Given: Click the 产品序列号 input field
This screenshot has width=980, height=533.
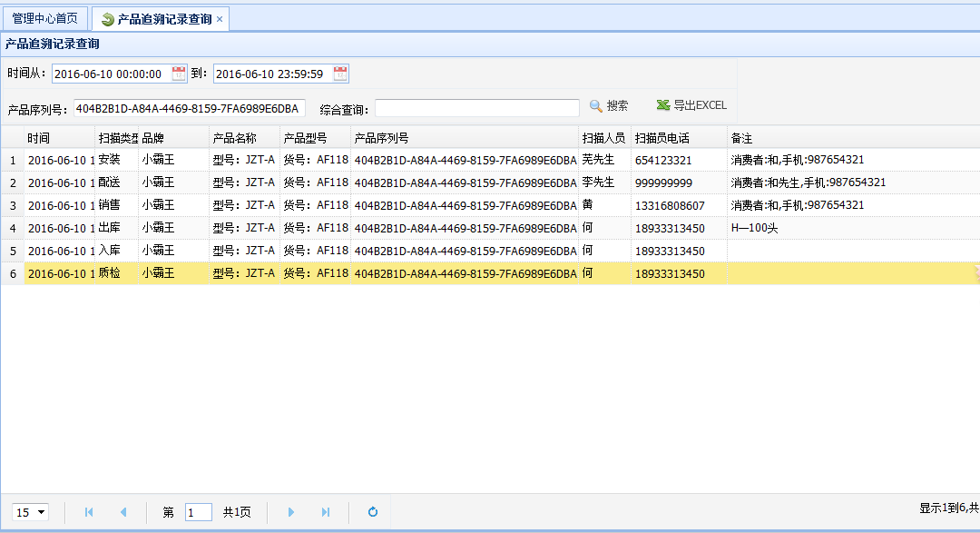Looking at the screenshot, I should click(189, 109).
